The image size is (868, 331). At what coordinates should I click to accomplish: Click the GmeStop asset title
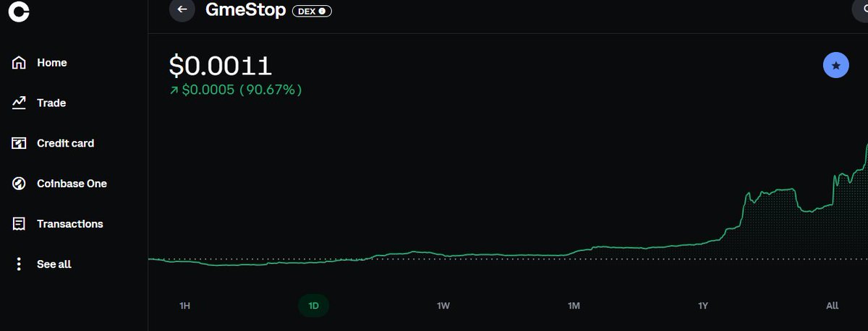tap(246, 10)
